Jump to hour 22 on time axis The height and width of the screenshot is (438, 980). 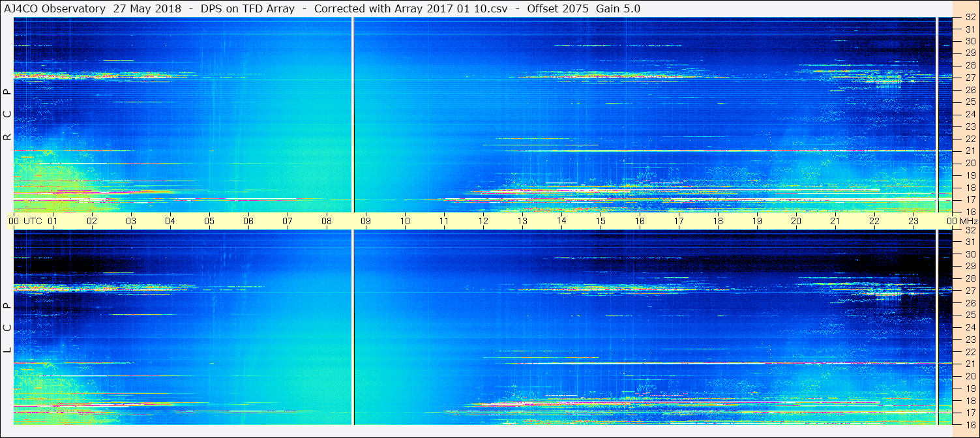(x=874, y=221)
